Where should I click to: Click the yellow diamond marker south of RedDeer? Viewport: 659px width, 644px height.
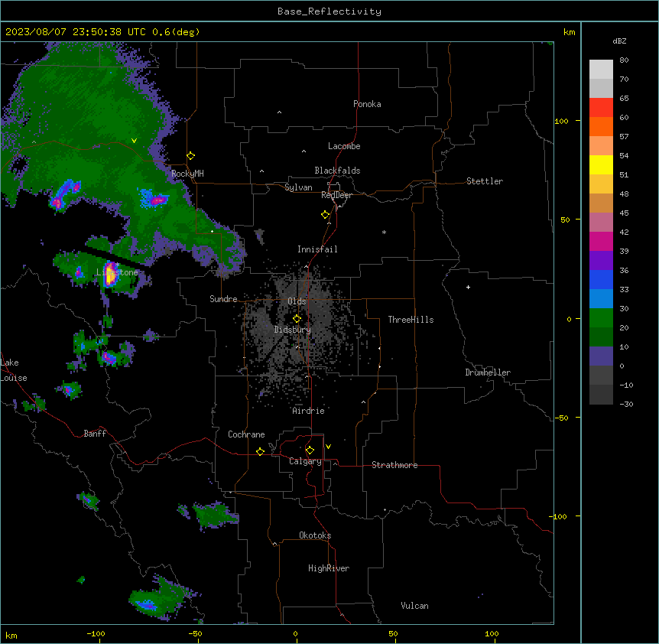(326, 215)
